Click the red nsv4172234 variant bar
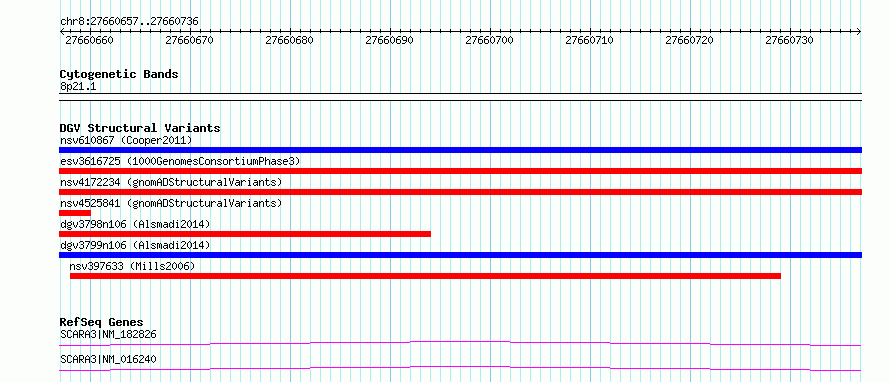890x382 pixels. click(460, 192)
